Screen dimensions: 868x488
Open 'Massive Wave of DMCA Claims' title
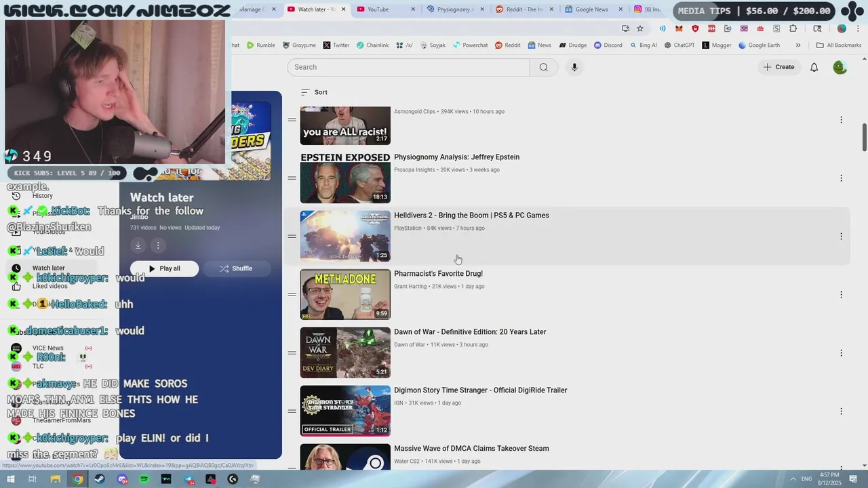click(471, 449)
